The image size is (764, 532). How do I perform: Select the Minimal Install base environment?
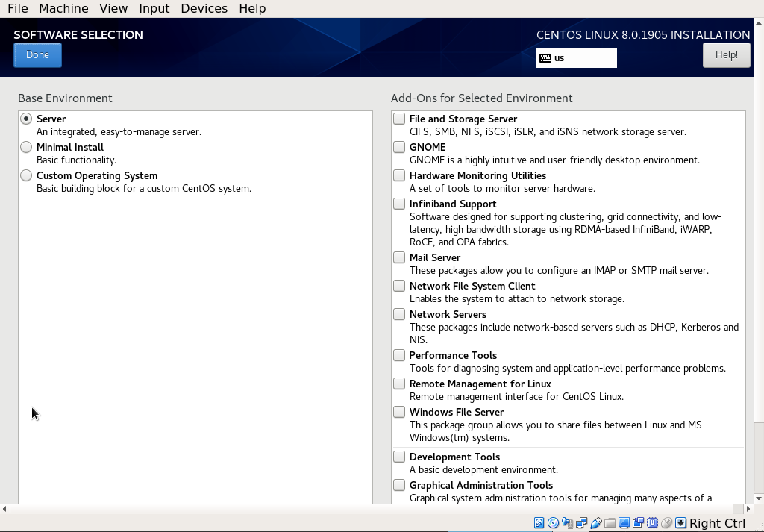pos(26,147)
